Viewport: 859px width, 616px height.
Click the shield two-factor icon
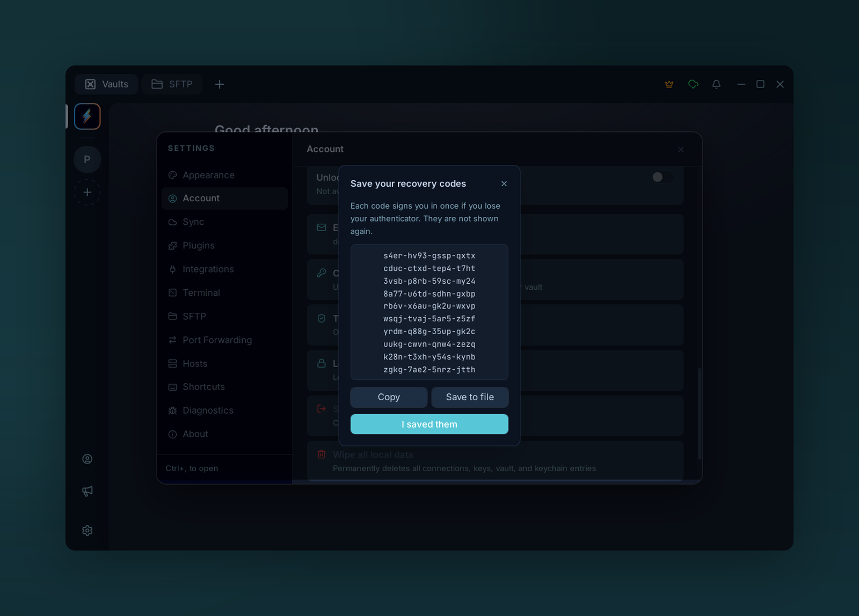tap(322, 318)
